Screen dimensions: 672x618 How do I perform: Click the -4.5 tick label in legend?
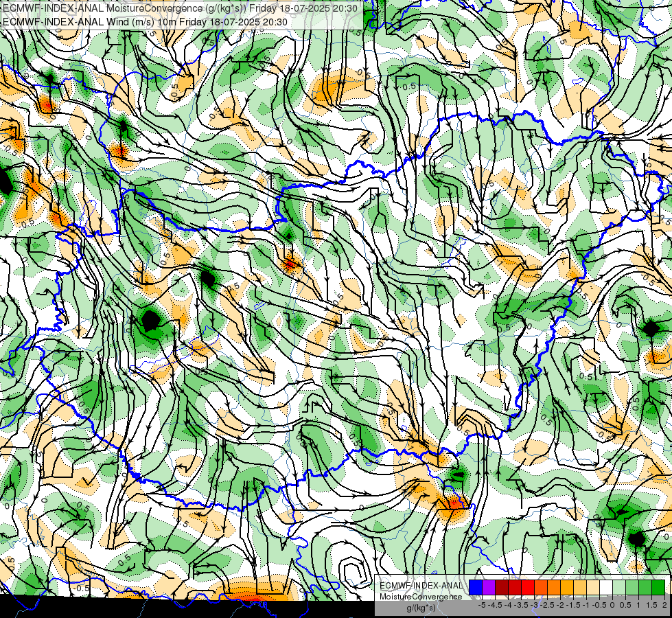[496, 605]
